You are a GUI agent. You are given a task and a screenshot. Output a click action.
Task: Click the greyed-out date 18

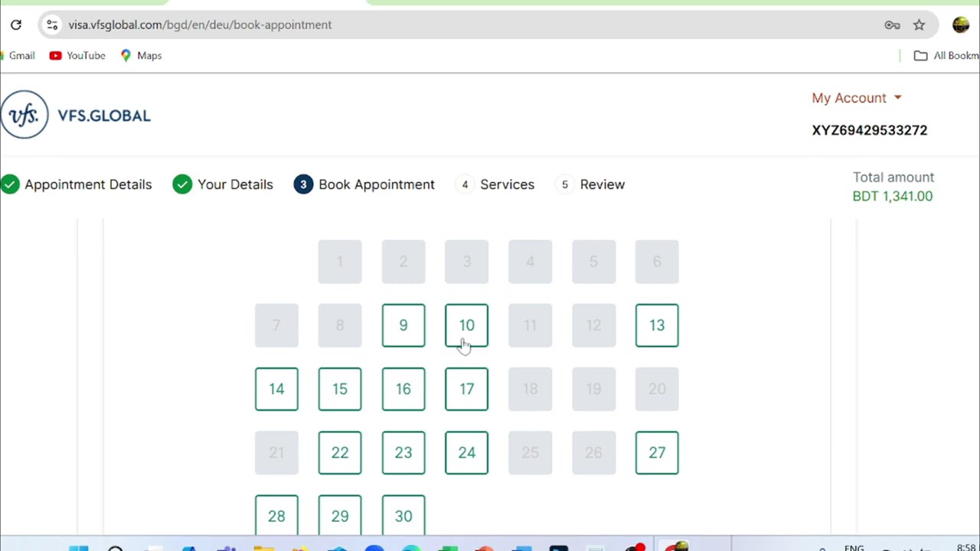click(530, 389)
